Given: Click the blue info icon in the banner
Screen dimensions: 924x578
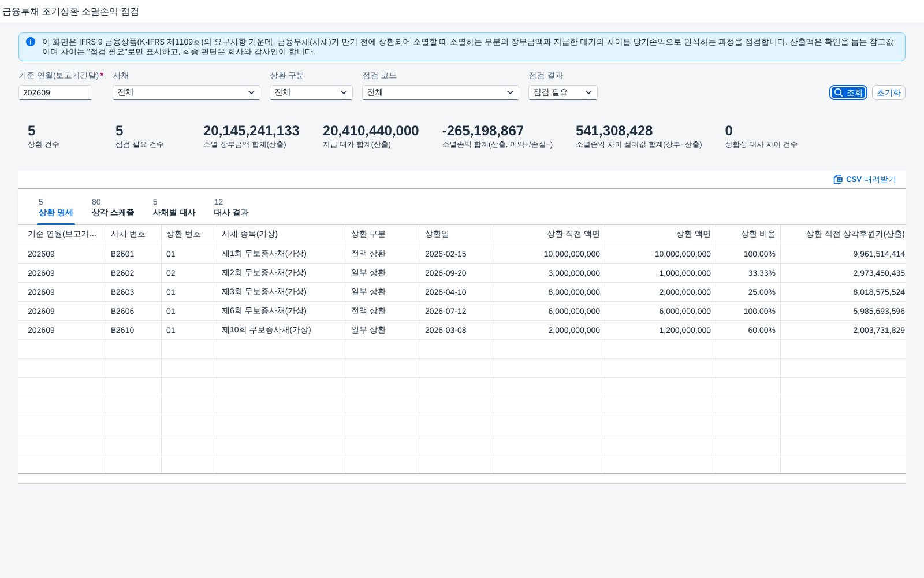Looking at the screenshot, I should pos(31,42).
